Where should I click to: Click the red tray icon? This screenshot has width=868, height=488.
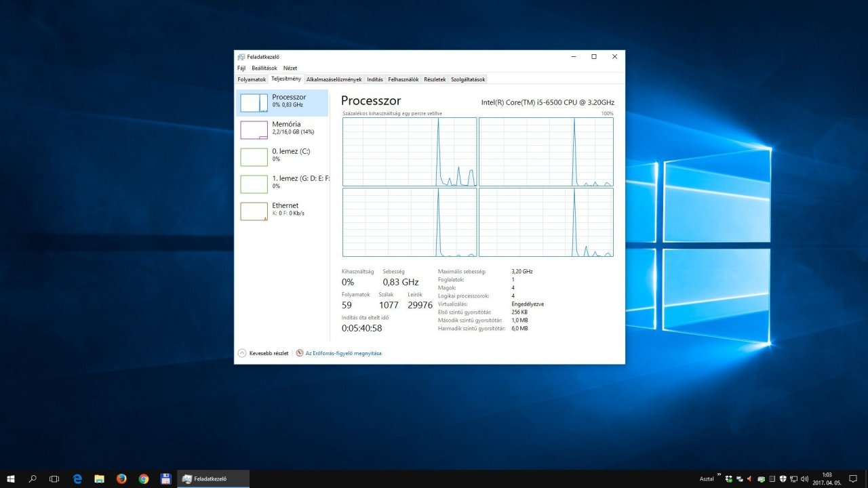750,479
